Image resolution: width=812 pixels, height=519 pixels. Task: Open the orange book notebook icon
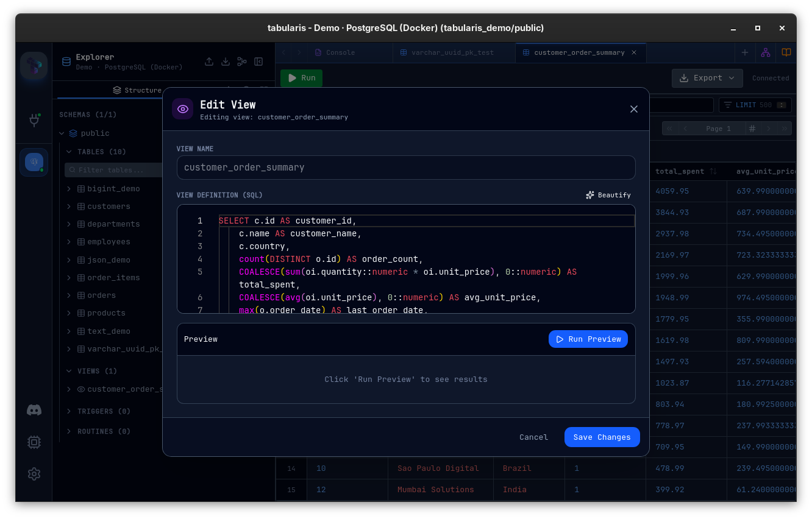click(786, 52)
